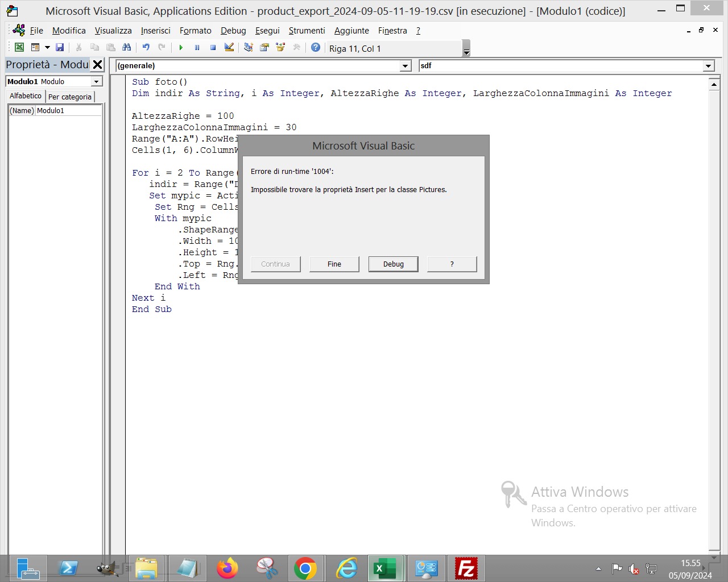Open the Modifica menu

tap(69, 31)
